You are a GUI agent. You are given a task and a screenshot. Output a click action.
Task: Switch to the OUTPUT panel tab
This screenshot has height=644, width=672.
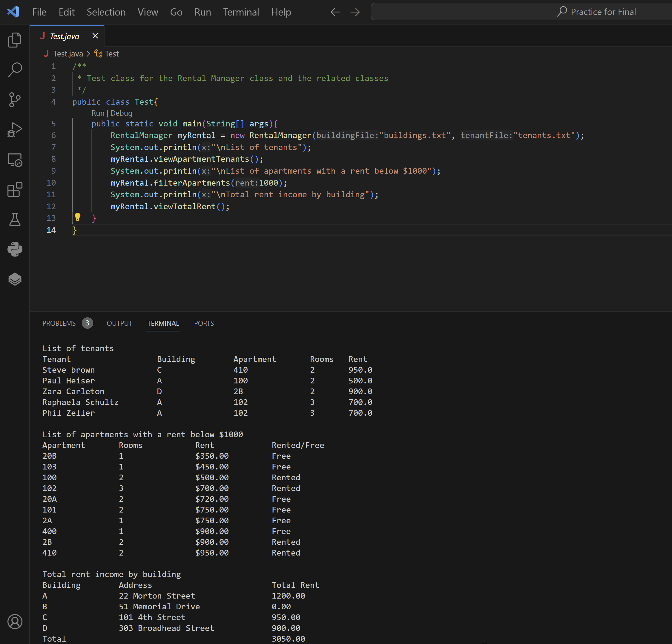[x=119, y=323]
